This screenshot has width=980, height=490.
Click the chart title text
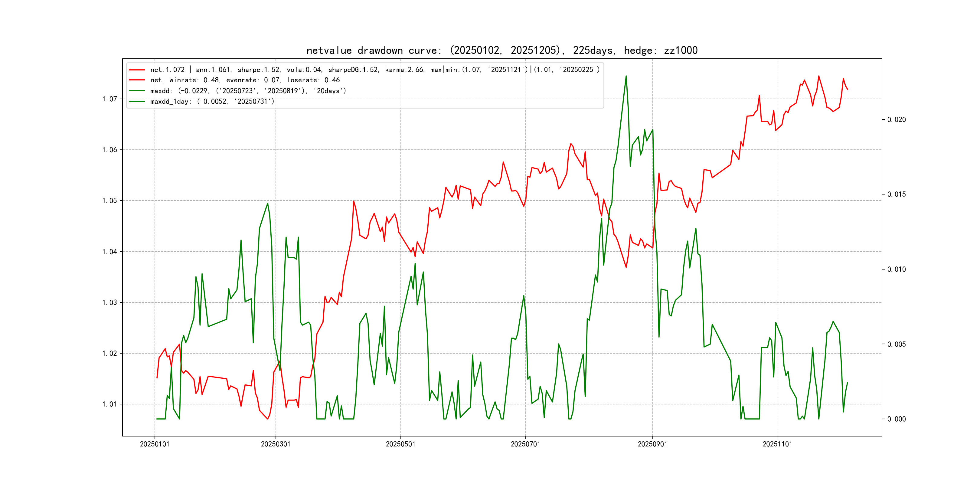502,51
